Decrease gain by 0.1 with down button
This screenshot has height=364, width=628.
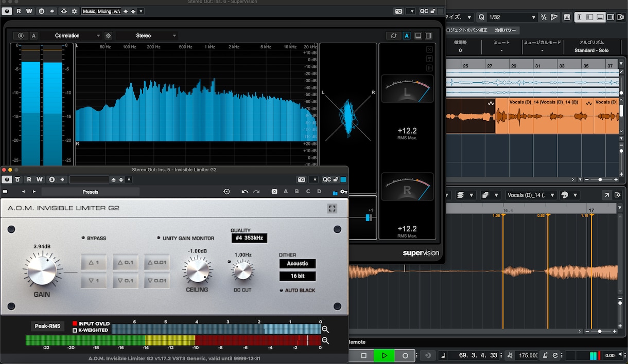coord(125,280)
